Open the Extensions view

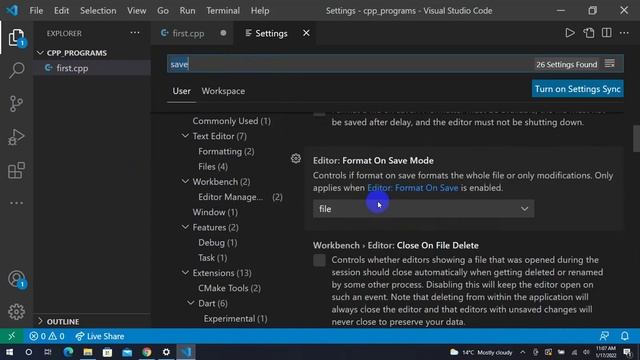[x=16, y=170]
